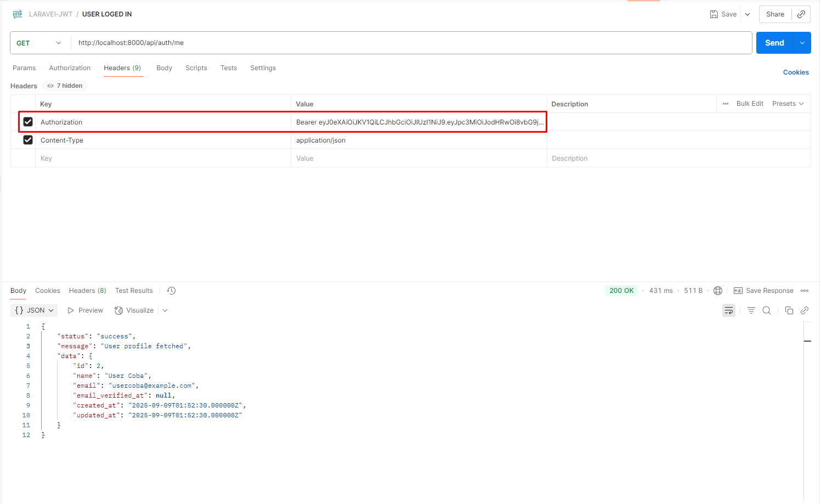The image size is (821, 504).
Task: Open the GET method dropdown
Action: 39,43
